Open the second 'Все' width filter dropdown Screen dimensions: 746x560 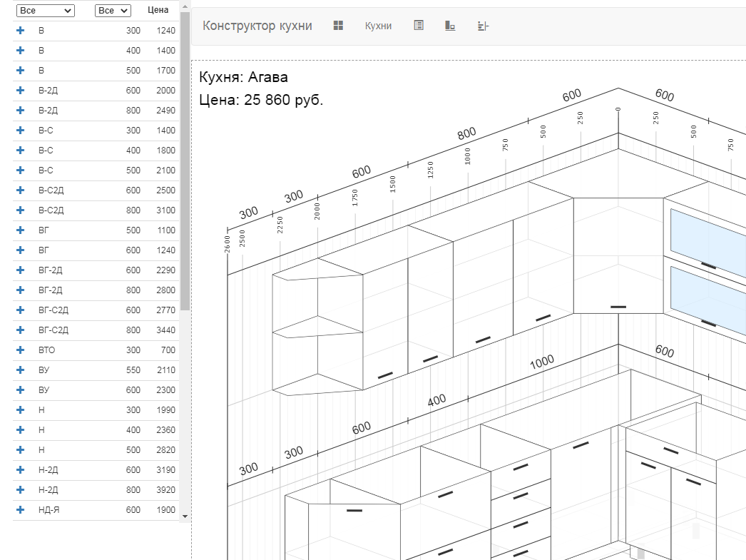(113, 11)
